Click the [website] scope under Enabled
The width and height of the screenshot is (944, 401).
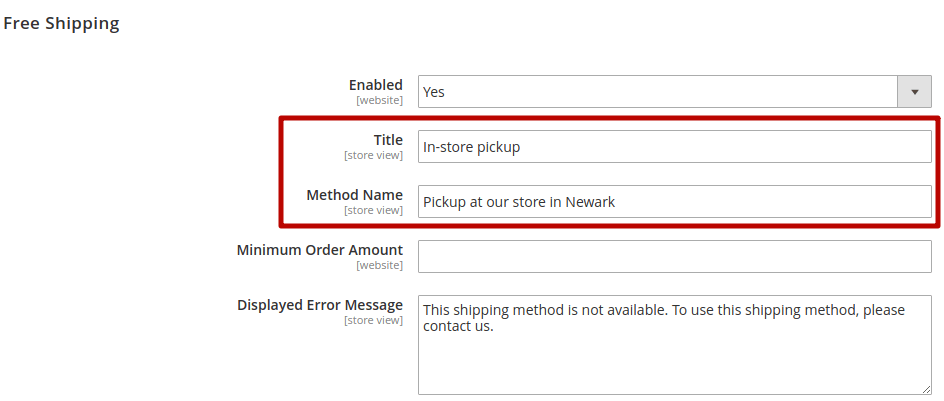pyautogui.click(x=379, y=100)
